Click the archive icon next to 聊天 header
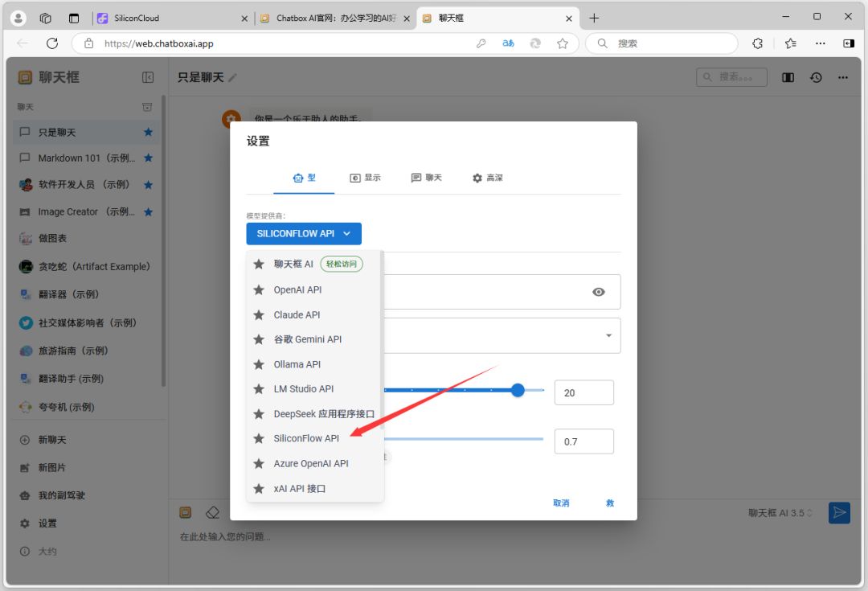 coord(147,107)
